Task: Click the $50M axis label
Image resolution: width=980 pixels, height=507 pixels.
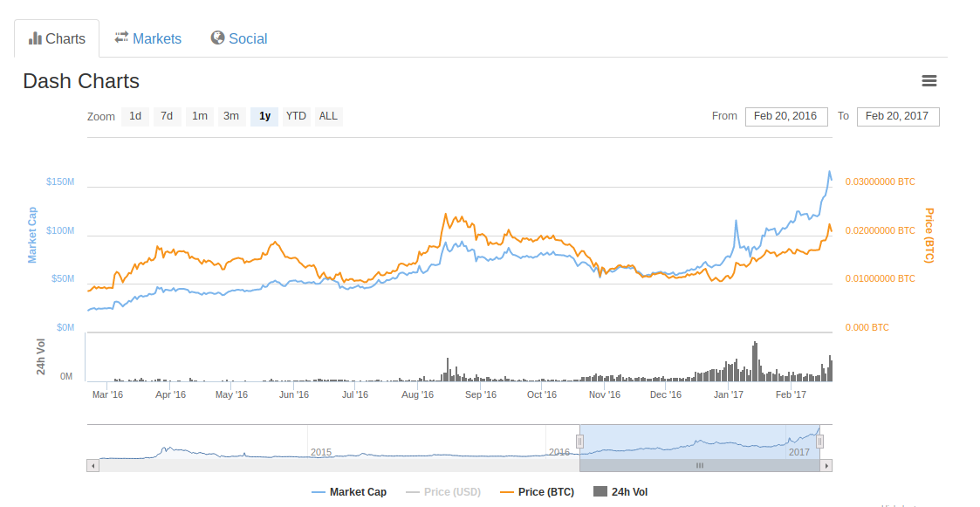Action: point(63,279)
